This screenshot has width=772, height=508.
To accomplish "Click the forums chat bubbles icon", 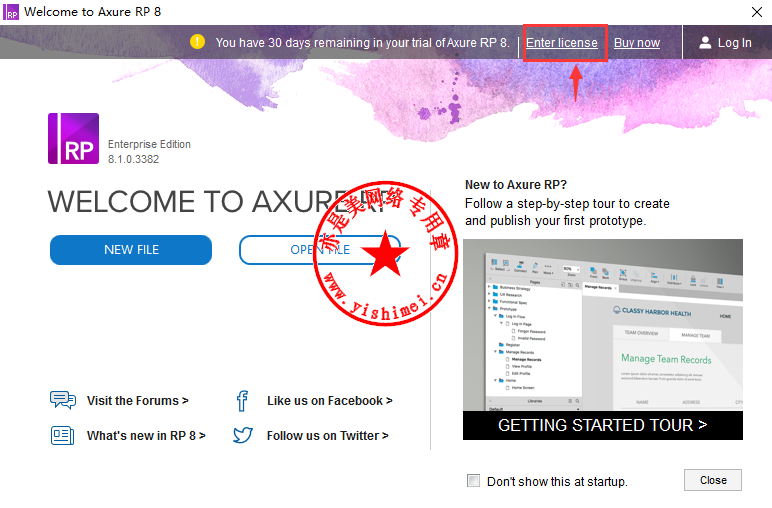I will coord(63,400).
